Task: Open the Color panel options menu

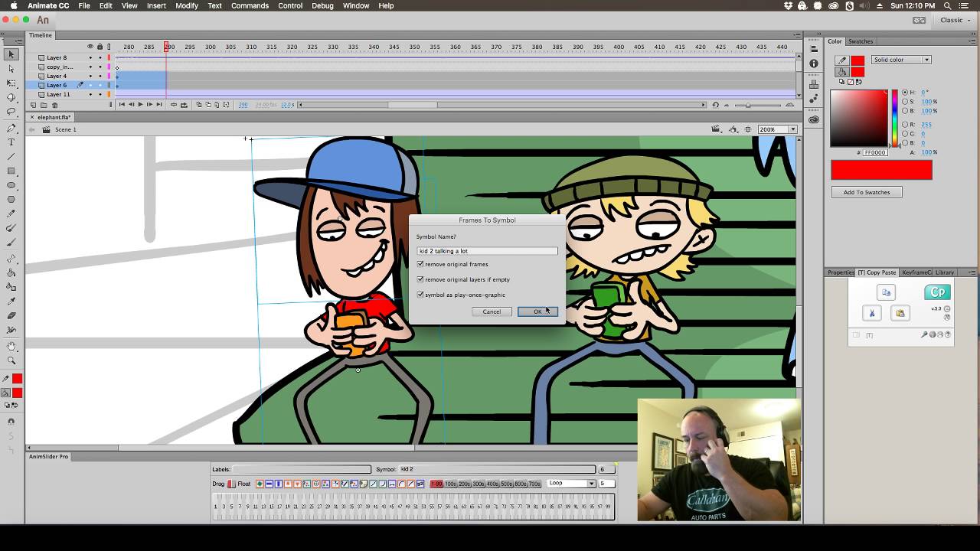Action: pyautogui.click(x=972, y=41)
